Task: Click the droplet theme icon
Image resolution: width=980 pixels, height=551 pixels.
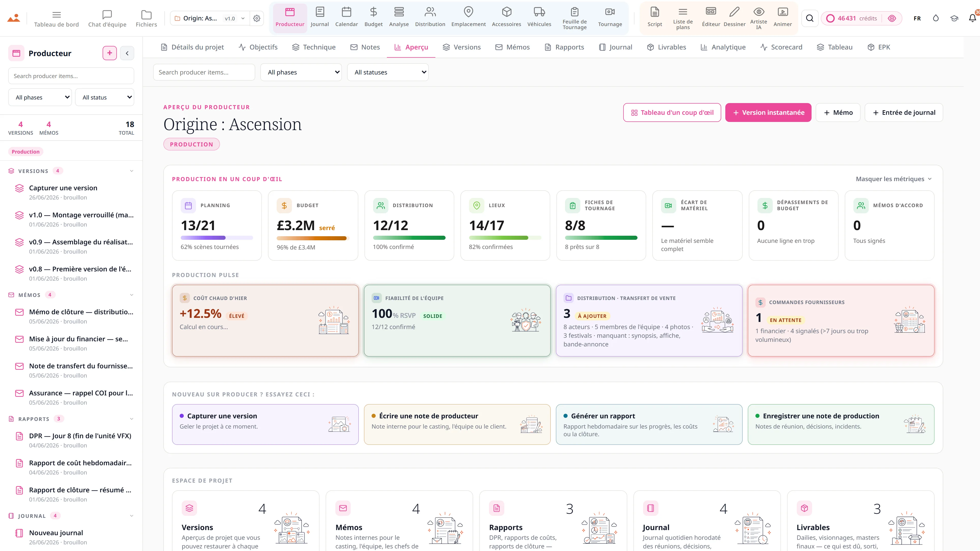Action: (x=936, y=18)
